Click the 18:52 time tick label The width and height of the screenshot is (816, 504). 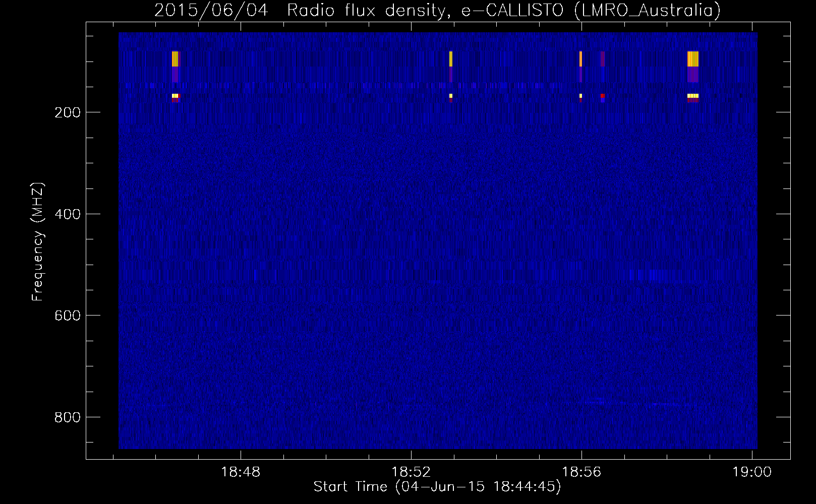(411, 472)
